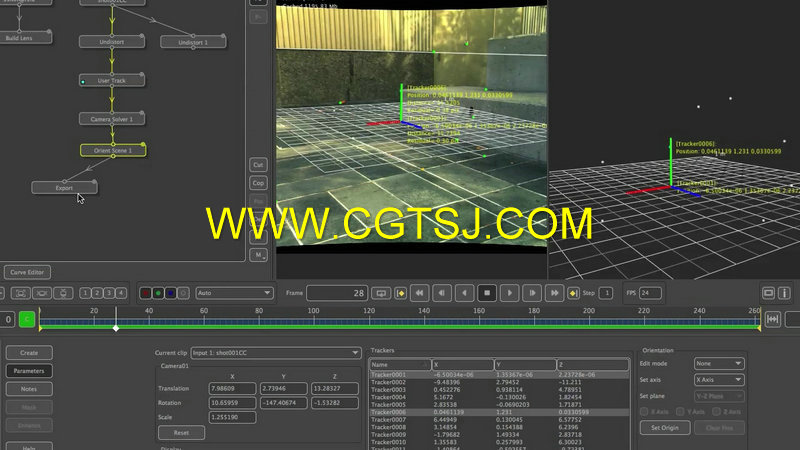Click the viewport window icon beside the info icon
Screen dimensions: 800x450
pos(768,293)
